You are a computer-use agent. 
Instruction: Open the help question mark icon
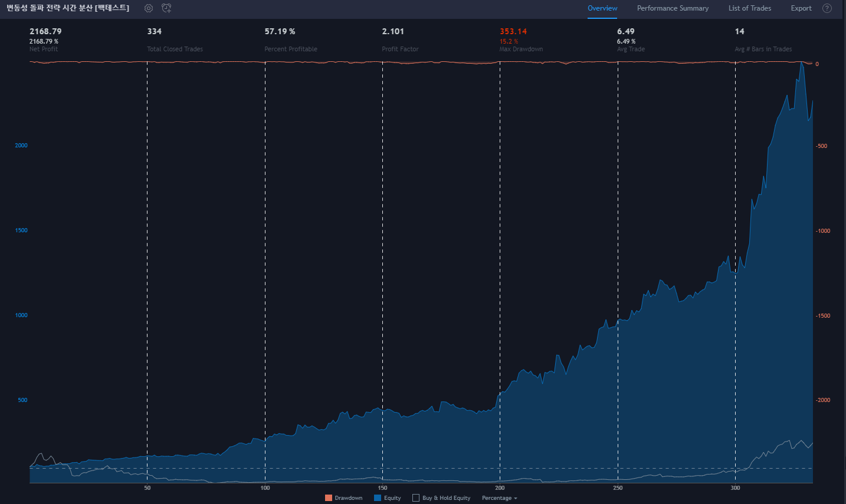point(827,8)
